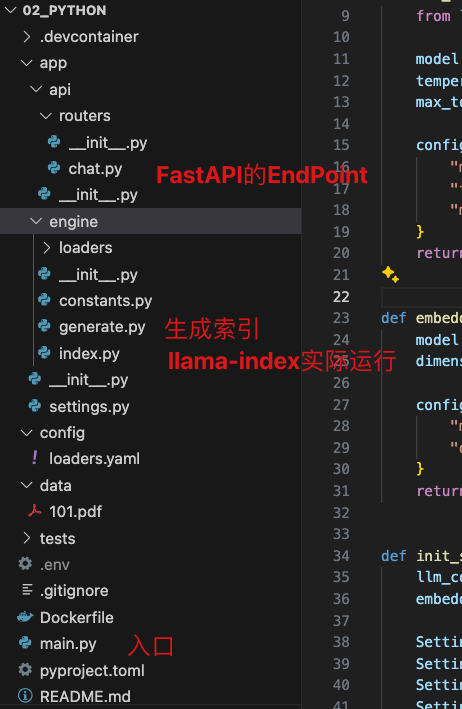Image resolution: width=462 pixels, height=709 pixels.
Task: Click line number 22 in the editor gutter
Action: [x=341, y=297]
